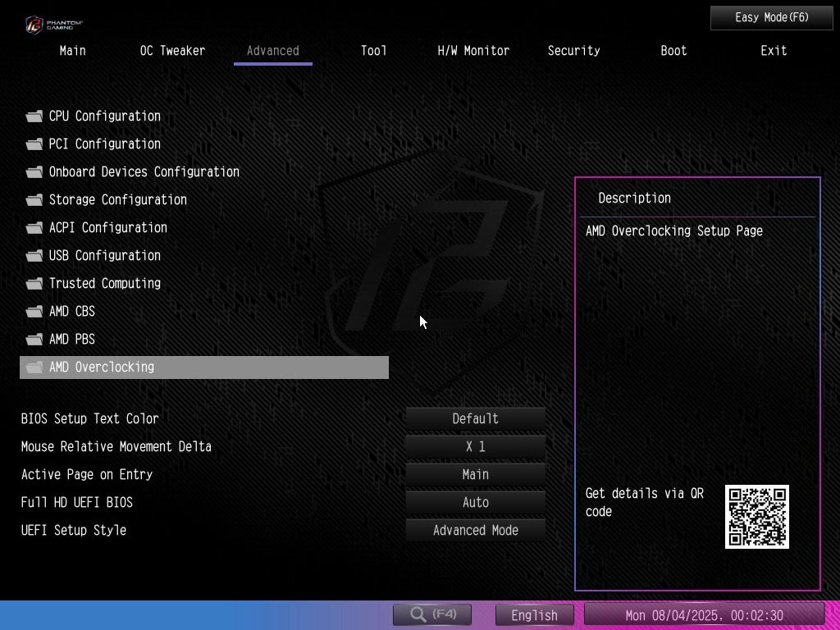Go to the H/W Monitor tab
Viewport: 840px width, 630px height.
click(x=473, y=51)
